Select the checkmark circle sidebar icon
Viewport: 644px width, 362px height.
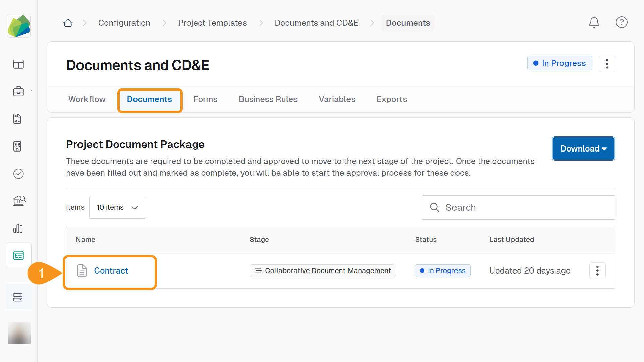(x=18, y=174)
